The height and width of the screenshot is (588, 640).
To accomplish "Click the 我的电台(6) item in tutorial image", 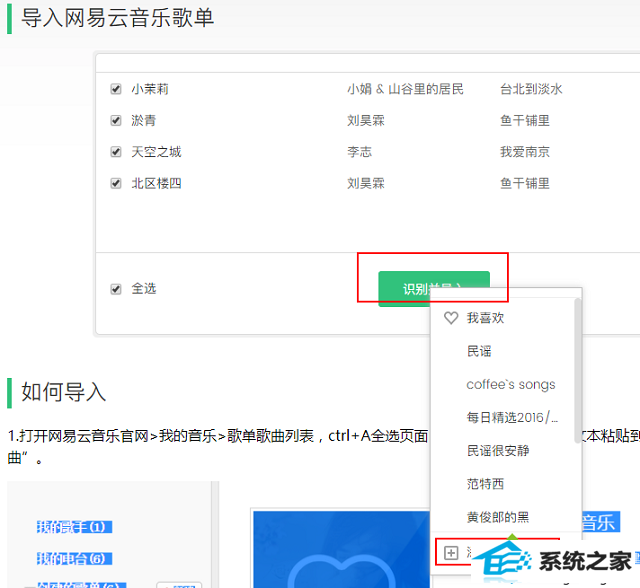I will (x=74, y=558).
